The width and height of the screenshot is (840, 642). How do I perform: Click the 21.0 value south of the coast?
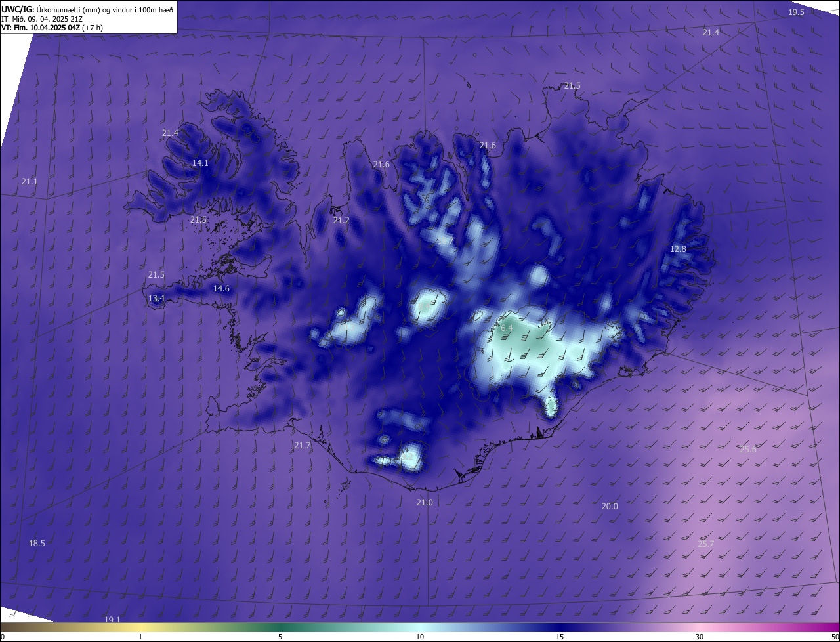[425, 503]
